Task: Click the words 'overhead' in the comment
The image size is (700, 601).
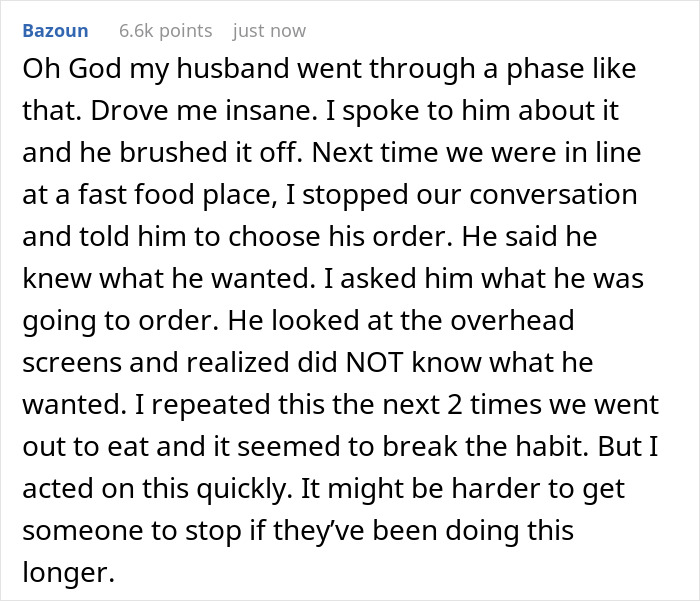Action: 512,320
